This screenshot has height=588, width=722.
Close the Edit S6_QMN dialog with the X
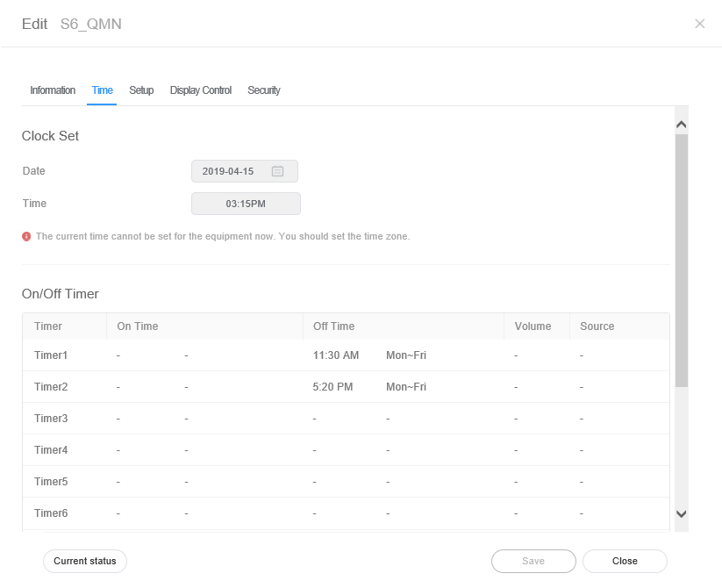point(699,24)
